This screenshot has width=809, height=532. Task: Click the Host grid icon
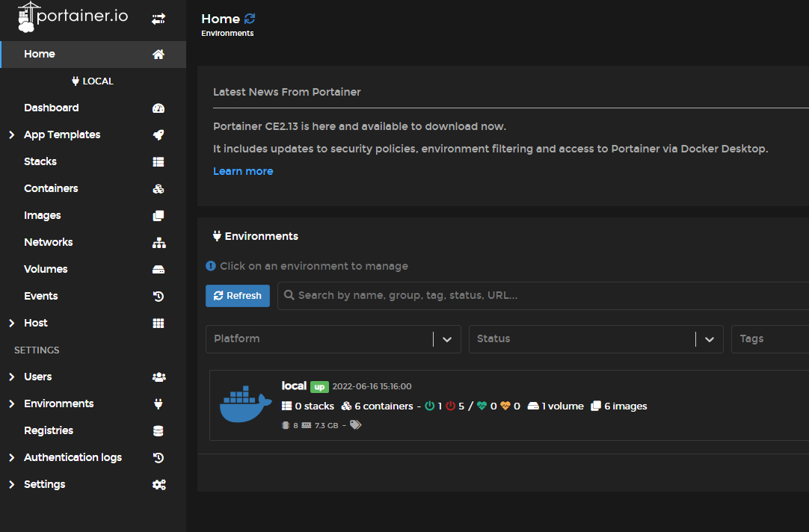(159, 324)
